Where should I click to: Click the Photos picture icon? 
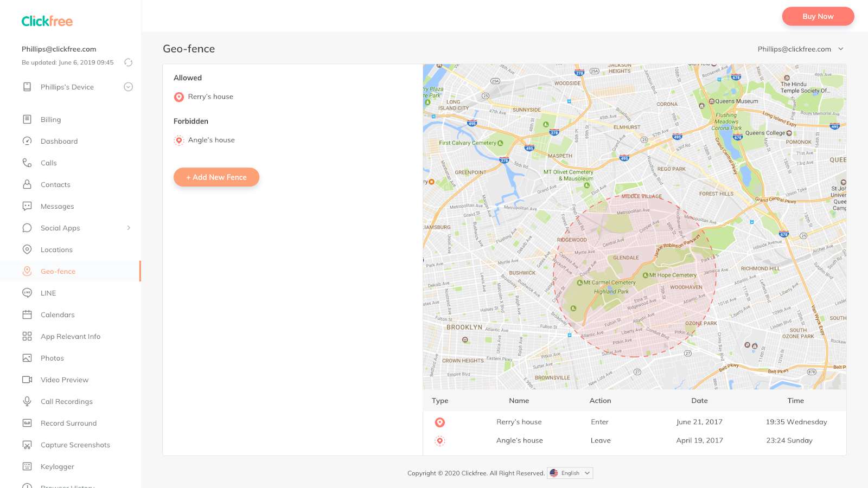point(27,358)
